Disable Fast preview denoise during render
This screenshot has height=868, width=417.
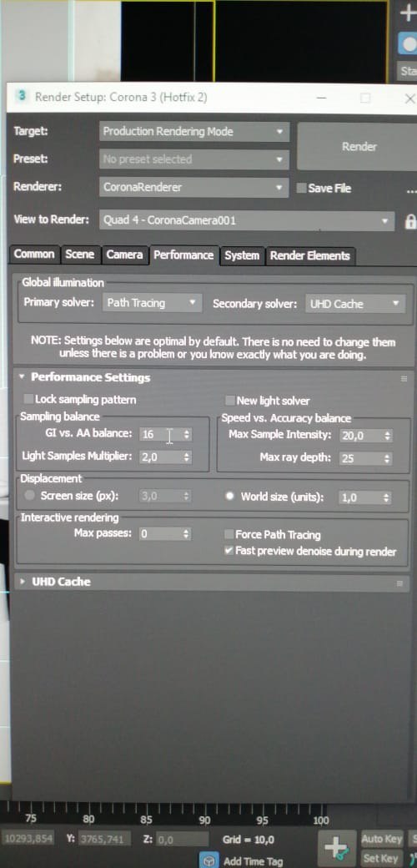pos(229,551)
